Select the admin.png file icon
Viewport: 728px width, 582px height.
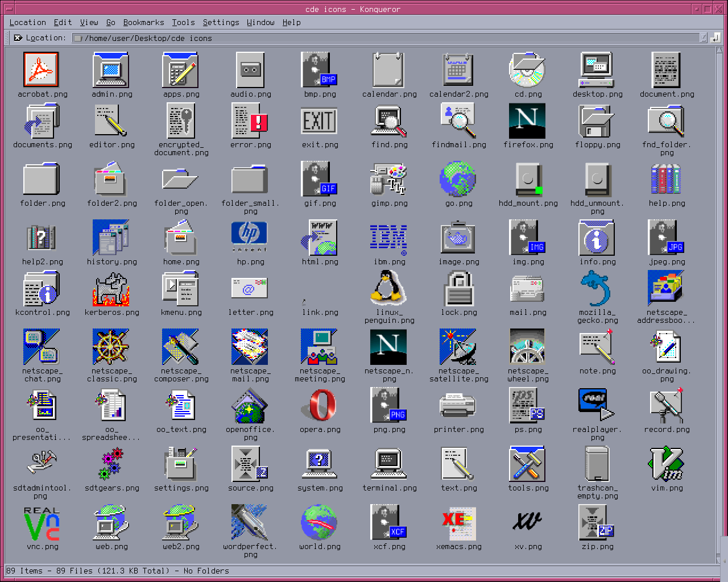(111, 70)
